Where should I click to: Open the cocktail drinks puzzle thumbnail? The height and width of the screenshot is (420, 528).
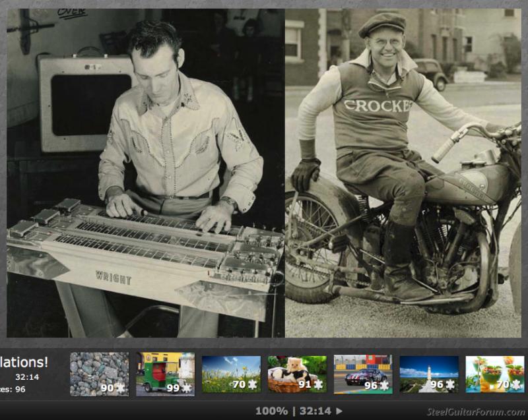(495, 373)
